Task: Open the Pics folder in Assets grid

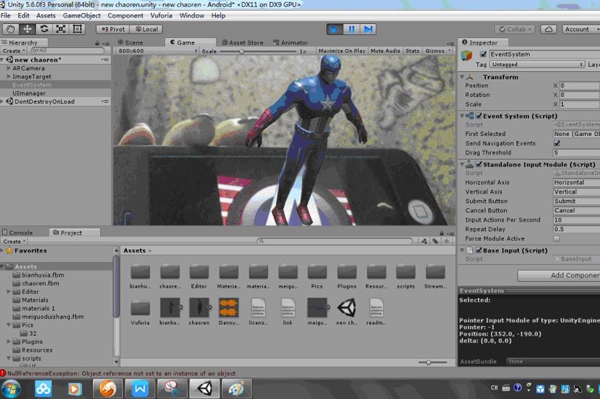Action: 317,276
